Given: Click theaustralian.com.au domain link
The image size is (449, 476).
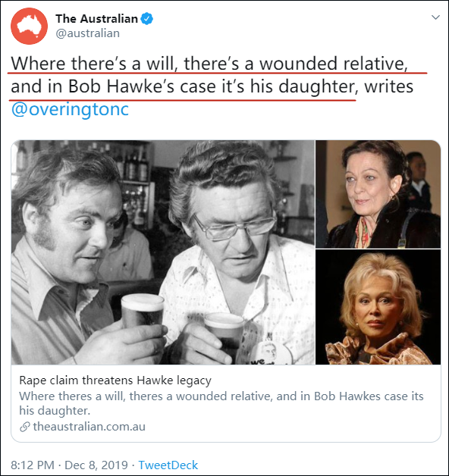Looking at the screenshot, I should (89, 427).
